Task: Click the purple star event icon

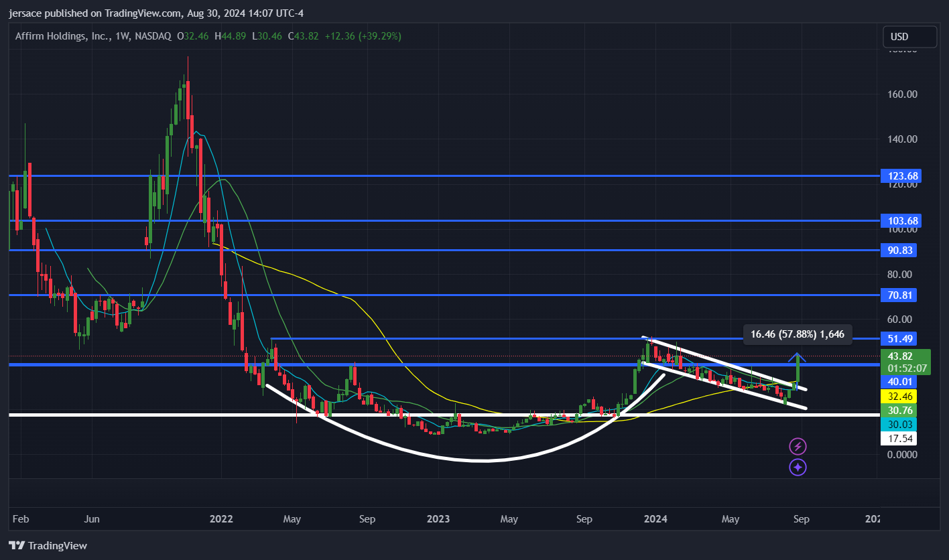Action: [798, 467]
